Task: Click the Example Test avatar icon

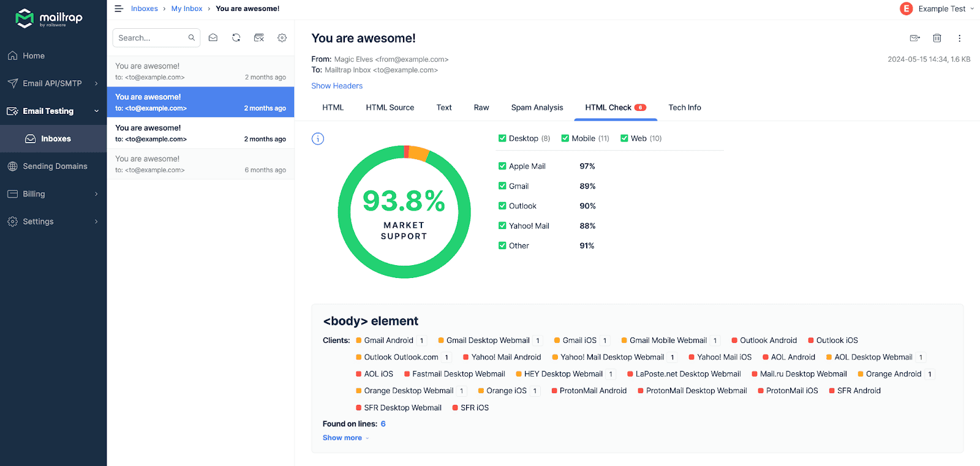Action: coord(907,9)
